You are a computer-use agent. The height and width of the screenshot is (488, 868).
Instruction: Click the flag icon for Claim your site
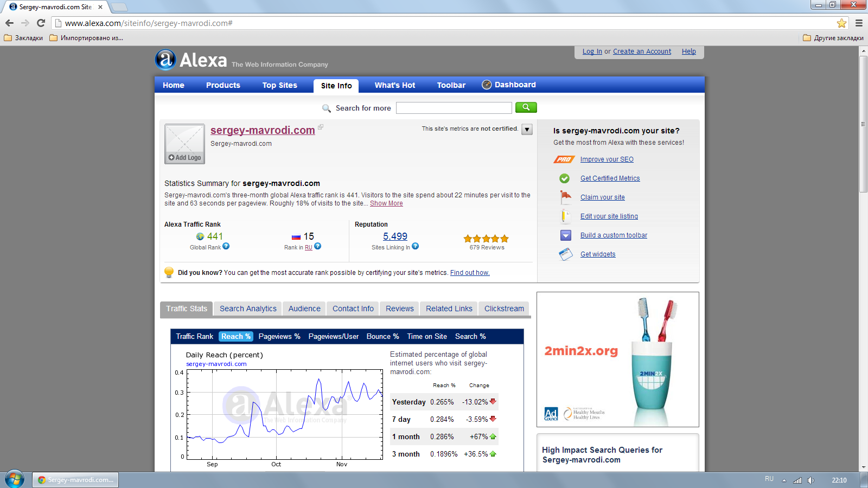[x=565, y=197]
